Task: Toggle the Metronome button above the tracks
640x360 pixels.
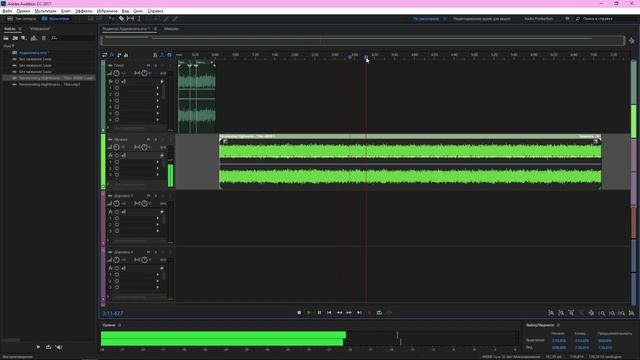Action: 155,55
